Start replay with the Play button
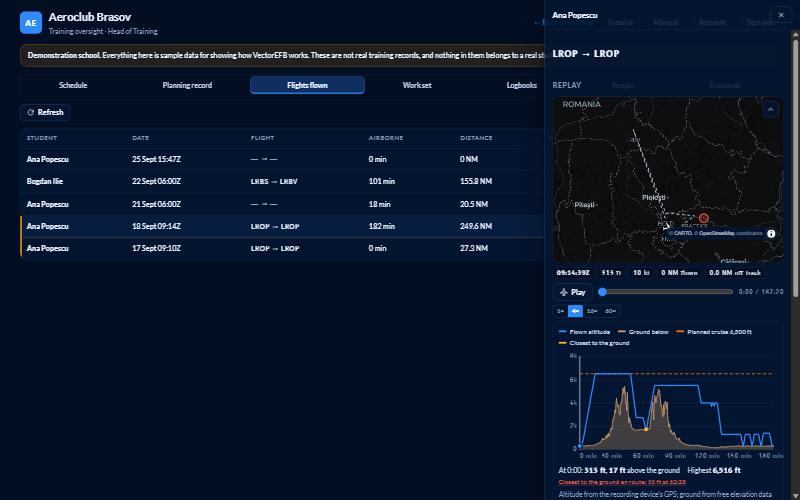The height and width of the screenshot is (500, 800). (x=572, y=292)
